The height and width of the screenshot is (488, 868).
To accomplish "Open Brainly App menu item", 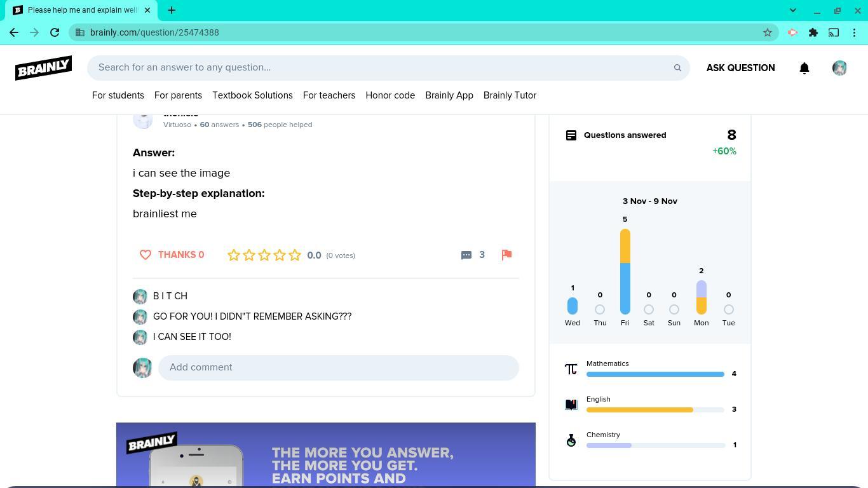I will (x=449, y=95).
